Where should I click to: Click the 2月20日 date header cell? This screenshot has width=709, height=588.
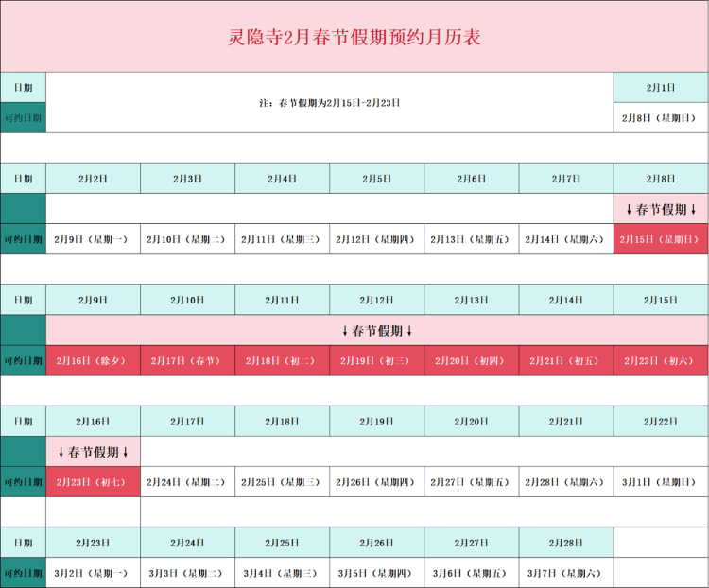click(471, 421)
